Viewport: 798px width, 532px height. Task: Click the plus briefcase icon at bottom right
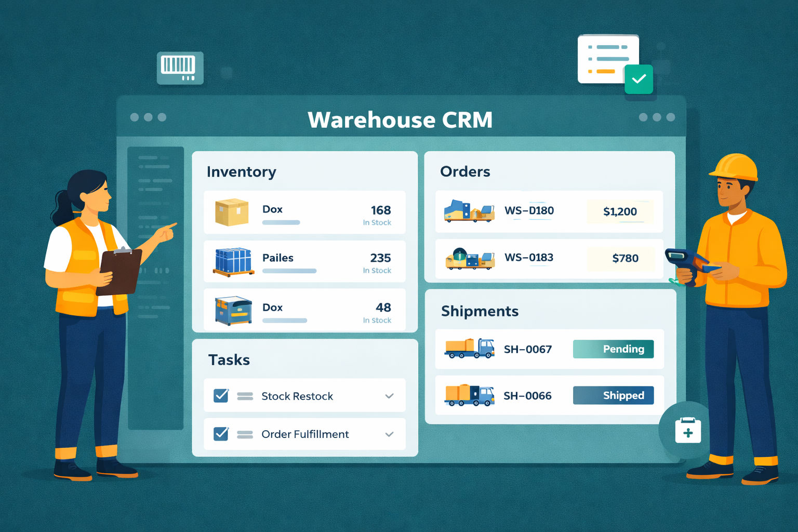pos(688,431)
